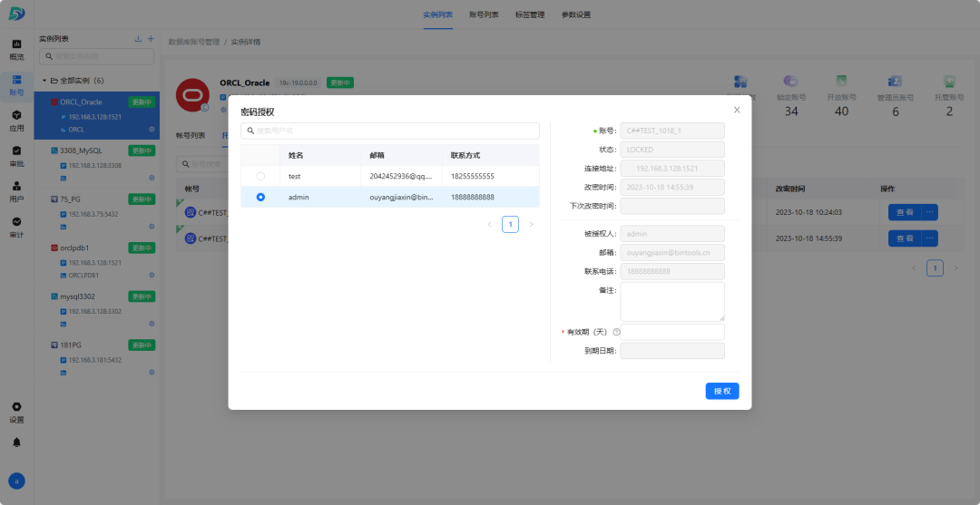
Task: Open the 设置 settings sidebar item
Action: tap(17, 413)
